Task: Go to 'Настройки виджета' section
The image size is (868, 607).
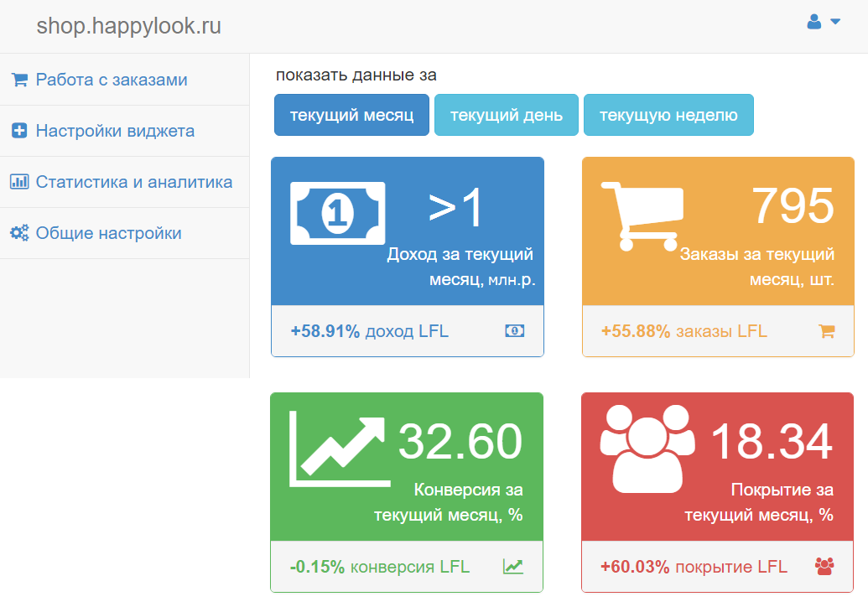Action: coord(115,131)
